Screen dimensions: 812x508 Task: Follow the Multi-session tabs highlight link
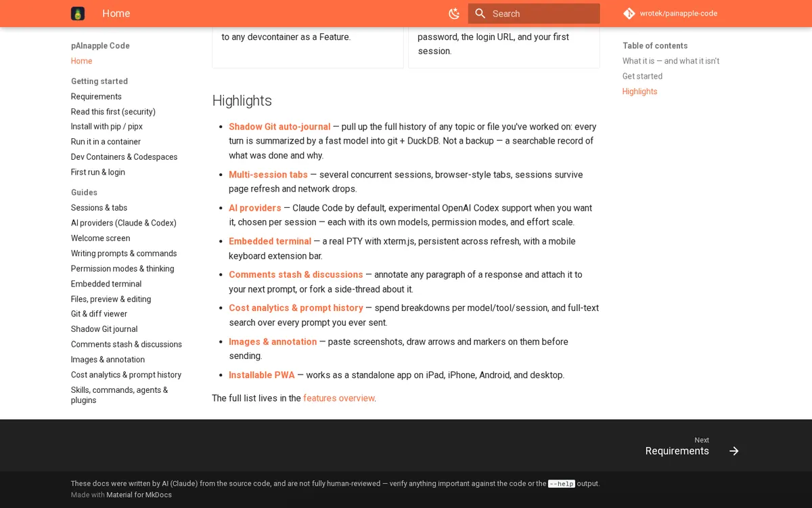268,175
